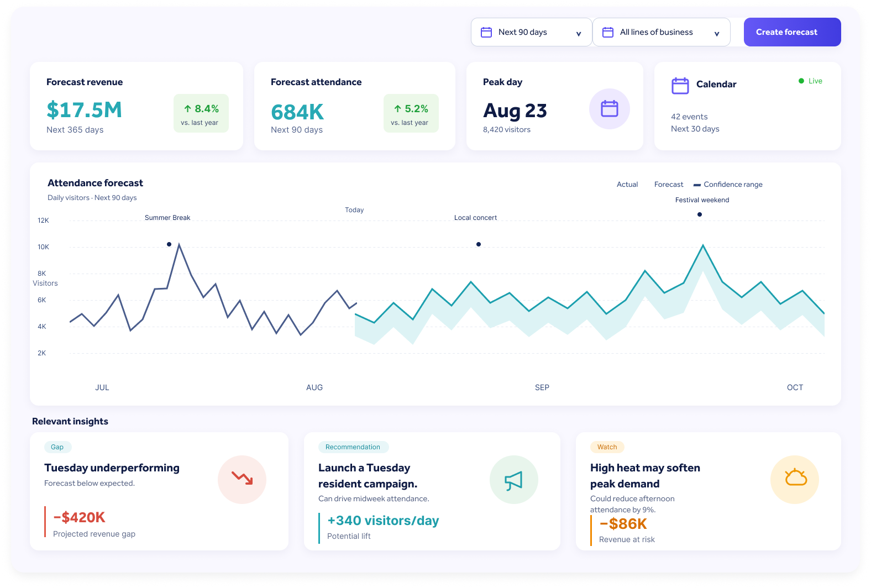This screenshot has width=871, height=588.
Task: Click the Projected revenue gap label
Action: 95,534
